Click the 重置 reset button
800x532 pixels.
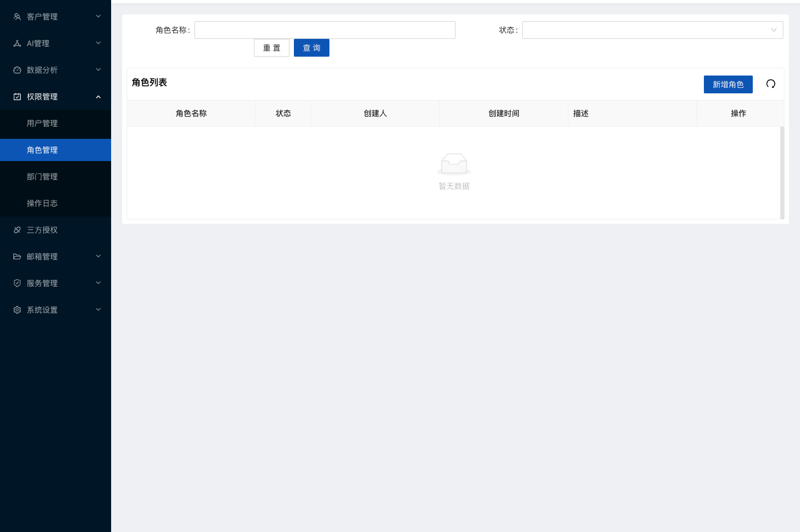[272, 48]
